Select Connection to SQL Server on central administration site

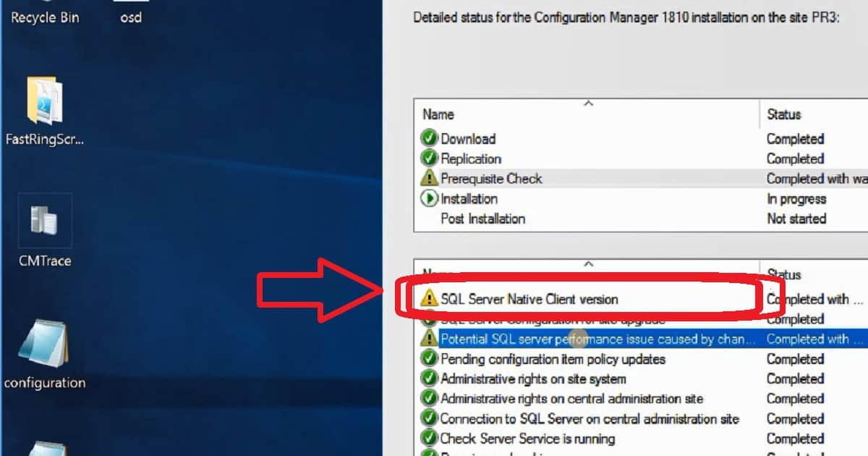tap(641, 418)
